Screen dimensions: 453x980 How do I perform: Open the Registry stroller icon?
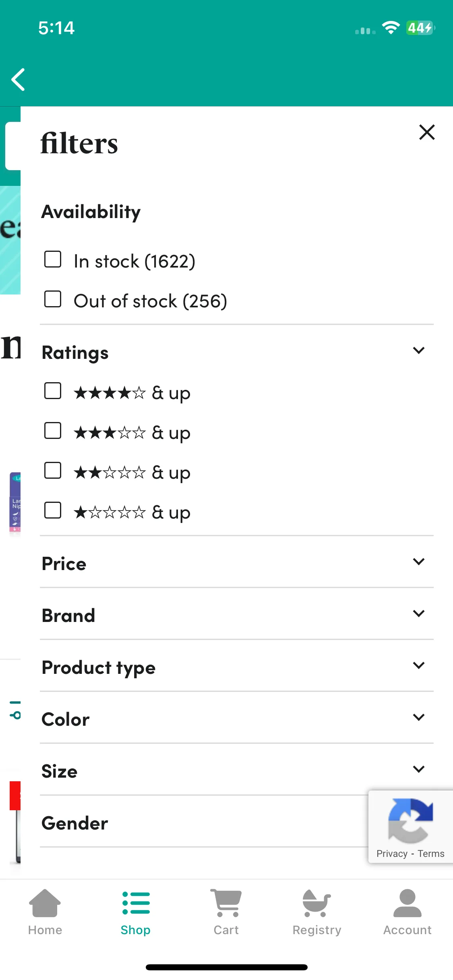click(x=316, y=903)
